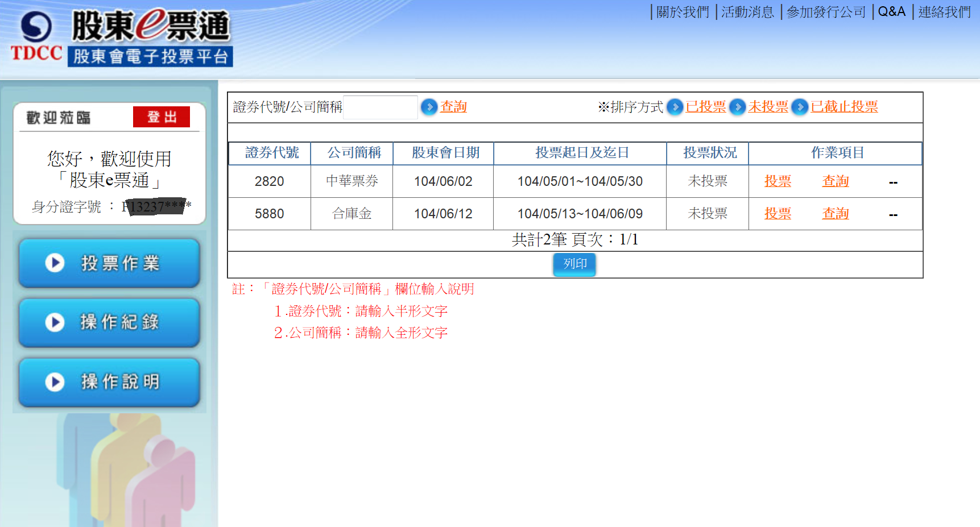Click the note line 證券代號：請輸入半形文字
Image resolution: width=980 pixels, height=527 pixels.
361,311
